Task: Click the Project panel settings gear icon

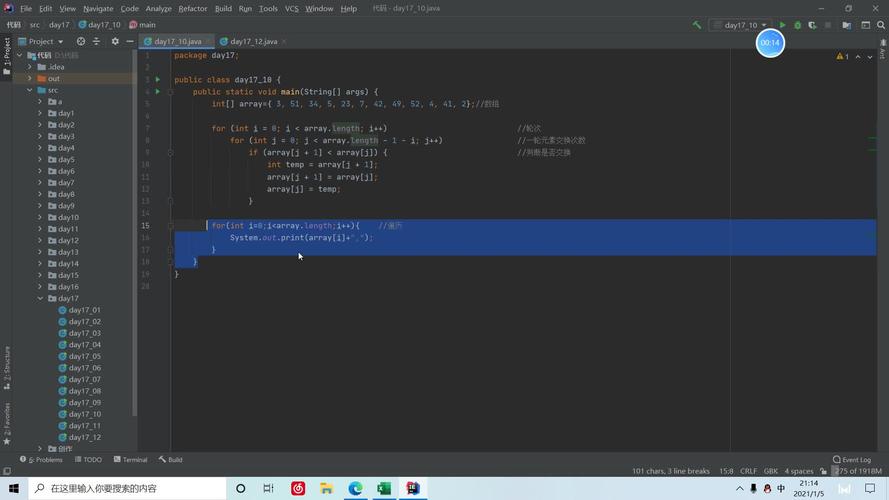Action: pyautogui.click(x=115, y=41)
